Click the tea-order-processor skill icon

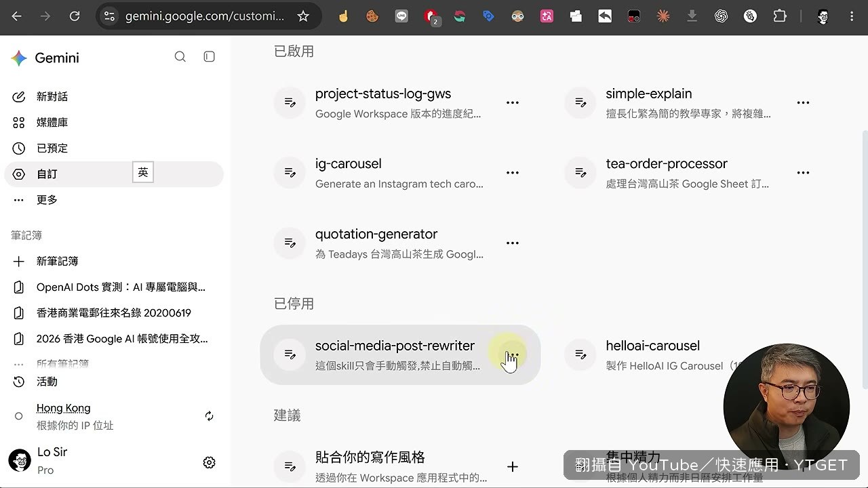580,173
